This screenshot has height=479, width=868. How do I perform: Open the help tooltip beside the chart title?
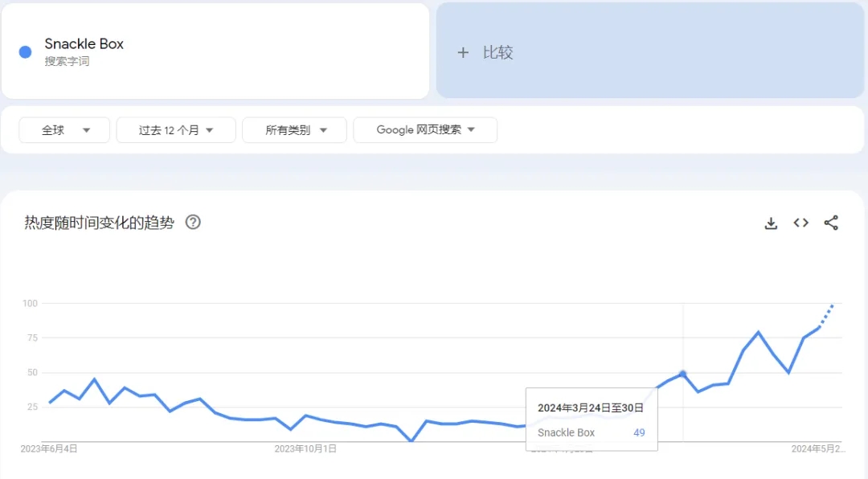pos(193,223)
